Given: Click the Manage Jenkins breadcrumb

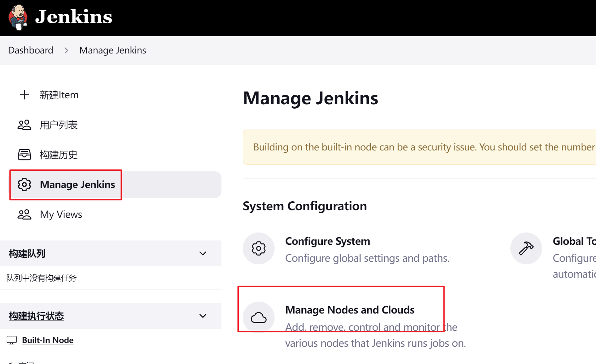Looking at the screenshot, I should pyautogui.click(x=113, y=50).
